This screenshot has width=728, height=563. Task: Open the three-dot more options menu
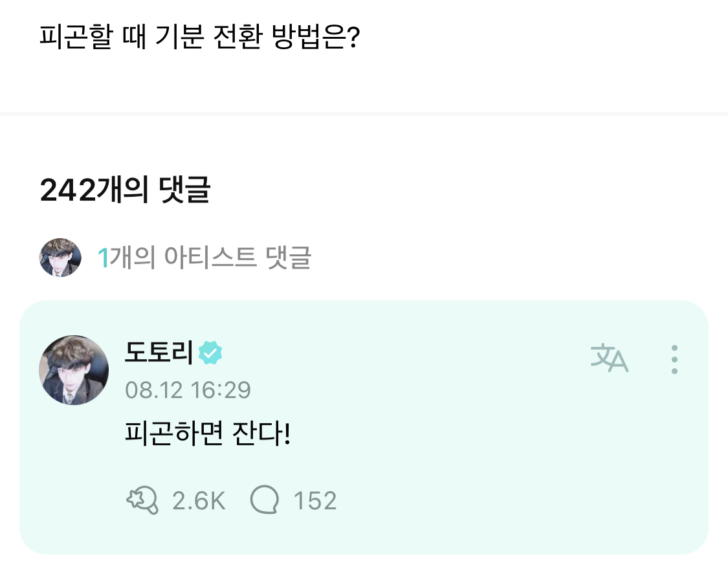[674, 359]
